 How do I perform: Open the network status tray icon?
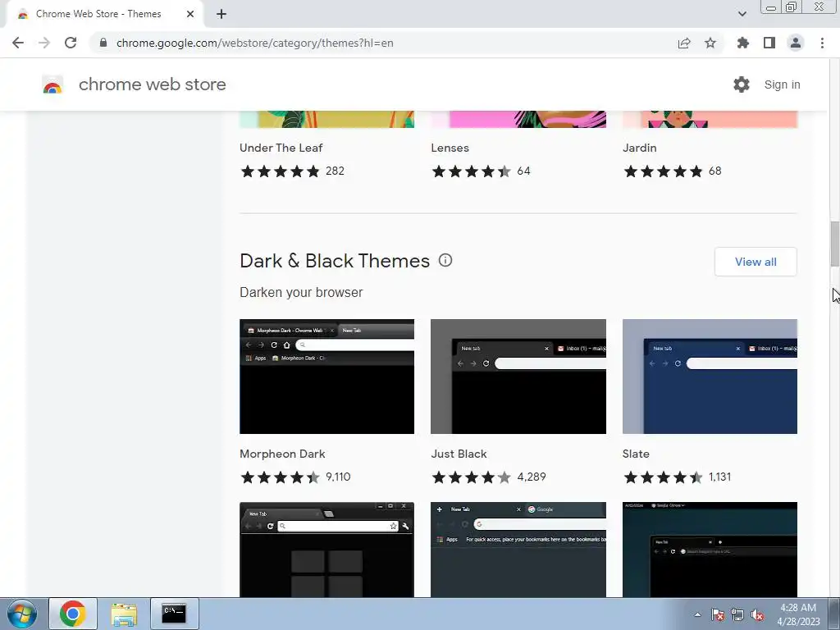pyautogui.click(x=737, y=614)
